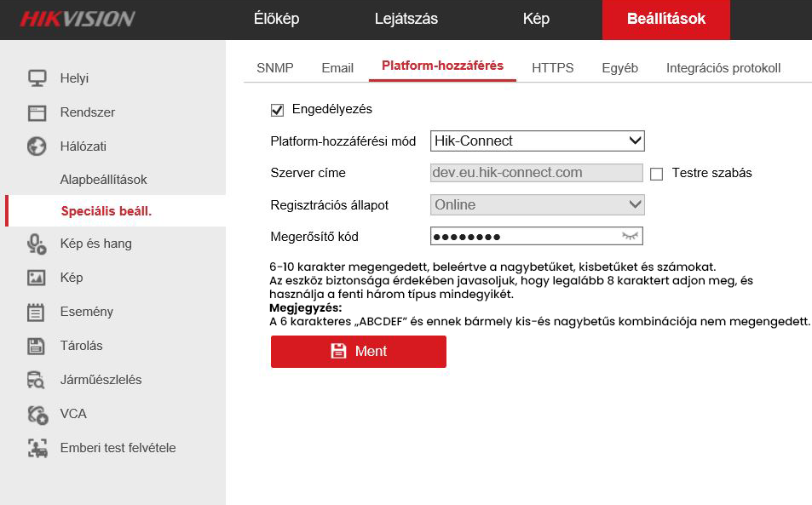This screenshot has height=505, width=812.
Task: Click the Kép picture icon in sidebar
Action: coord(37,278)
